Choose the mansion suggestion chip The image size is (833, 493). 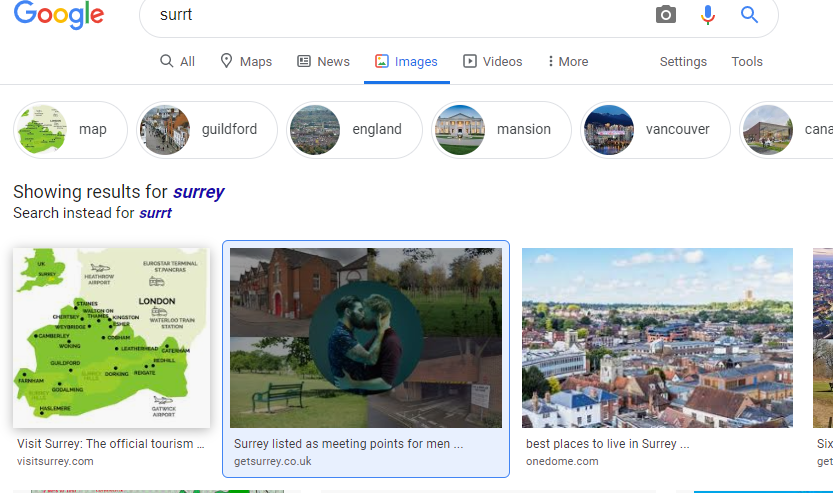[x=501, y=130]
